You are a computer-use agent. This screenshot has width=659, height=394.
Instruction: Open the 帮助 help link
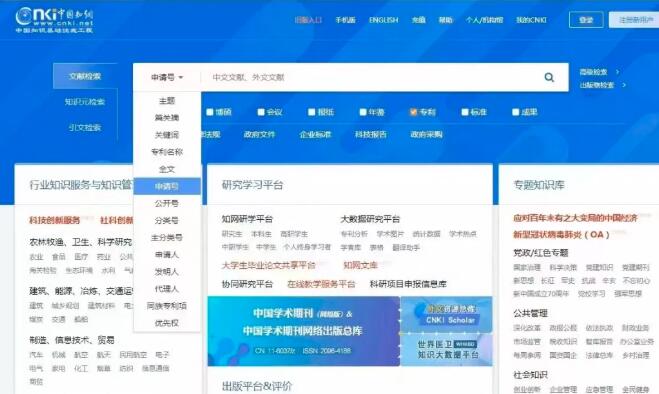point(445,20)
